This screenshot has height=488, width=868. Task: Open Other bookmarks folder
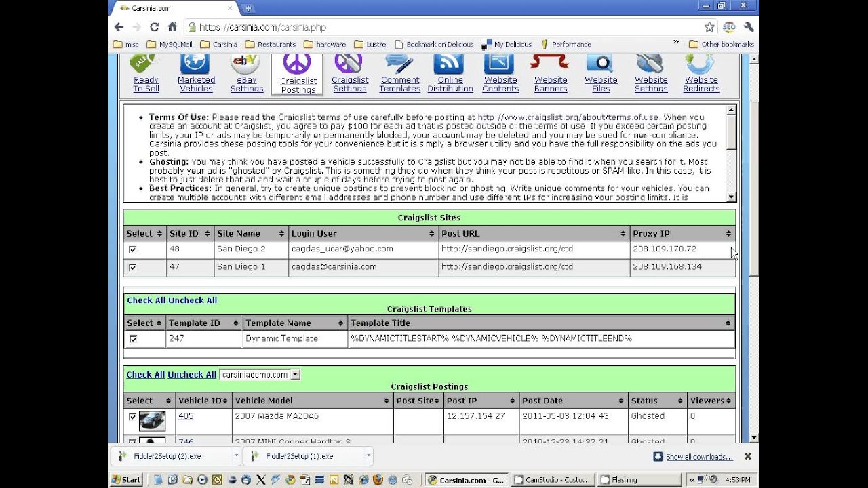(721, 45)
